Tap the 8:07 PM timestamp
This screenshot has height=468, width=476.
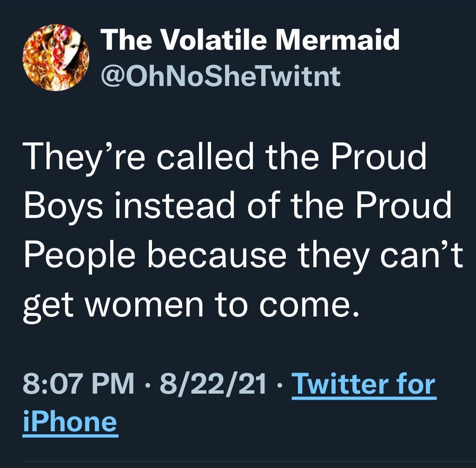[x=78, y=384]
